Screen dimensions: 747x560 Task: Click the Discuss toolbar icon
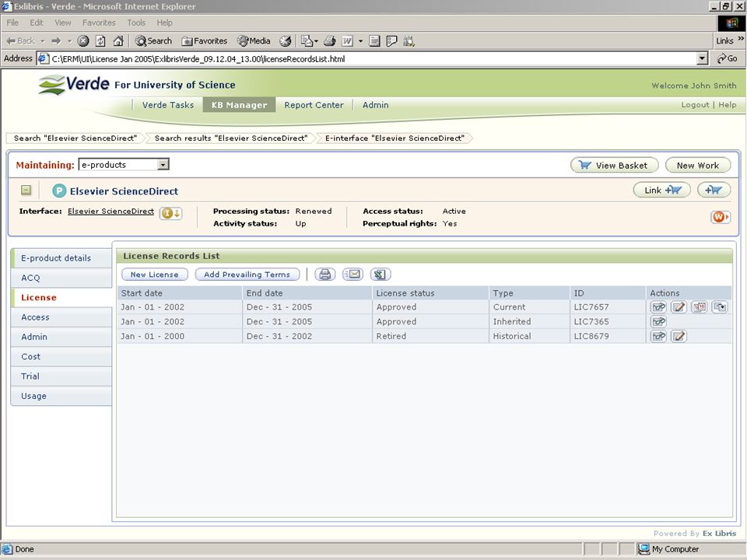pyautogui.click(x=391, y=41)
